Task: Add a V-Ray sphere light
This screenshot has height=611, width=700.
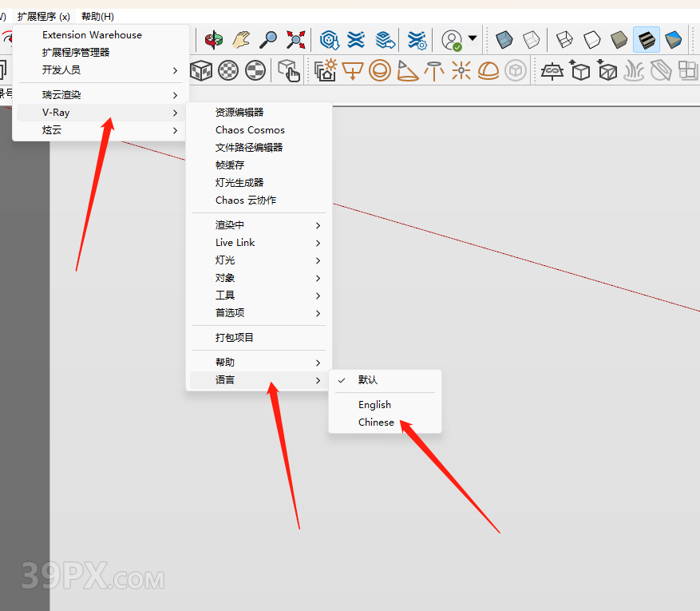Action: pyautogui.click(x=380, y=70)
